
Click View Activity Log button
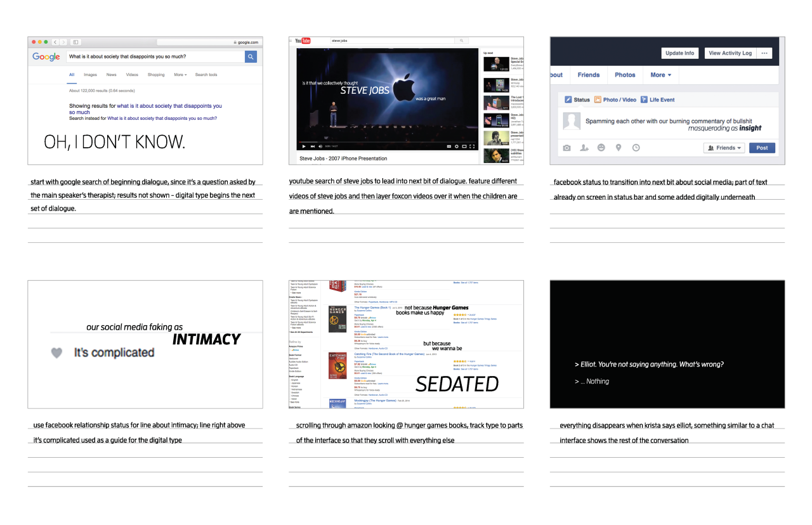coord(730,53)
